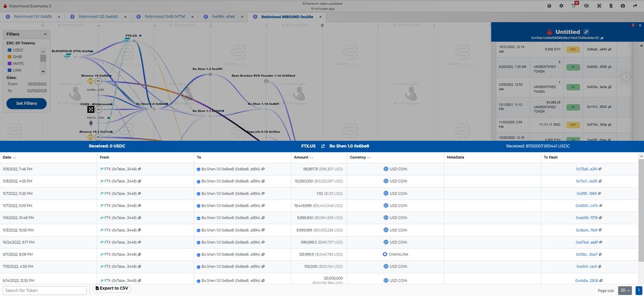644x296 pixels.
Task: Click the To date field 02/05/2023
Action: [36, 91]
